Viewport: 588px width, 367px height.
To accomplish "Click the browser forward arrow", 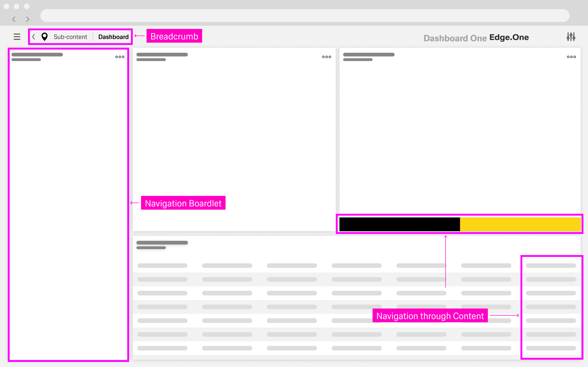I will [x=28, y=19].
